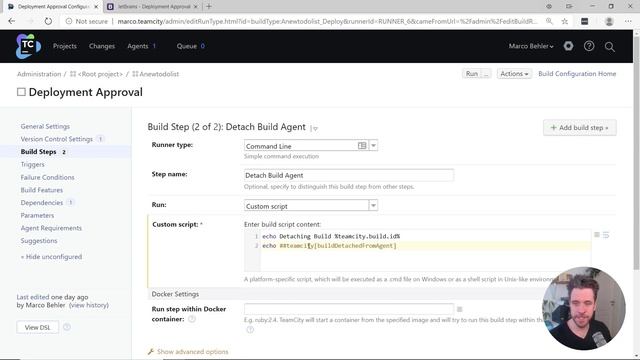640x360 pixels.
Task: Open the browser profile avatar icon
Action: 609,21
